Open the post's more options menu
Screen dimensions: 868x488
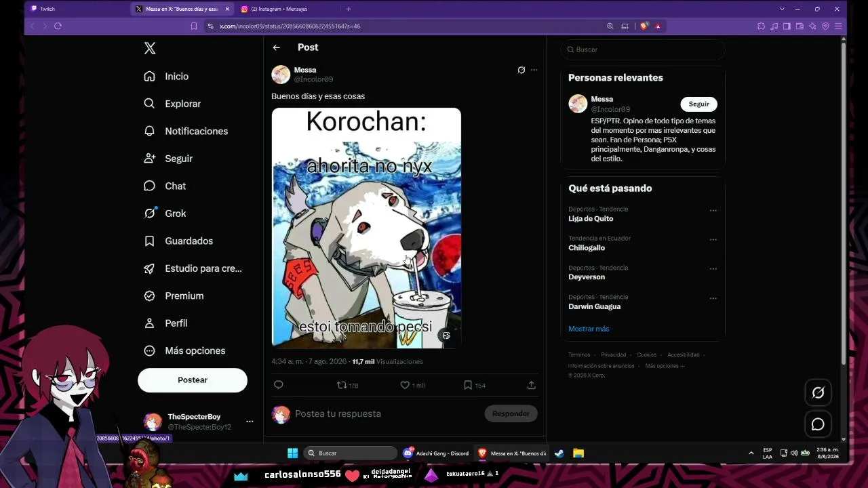pyautogui.click(x=534, y=70)
